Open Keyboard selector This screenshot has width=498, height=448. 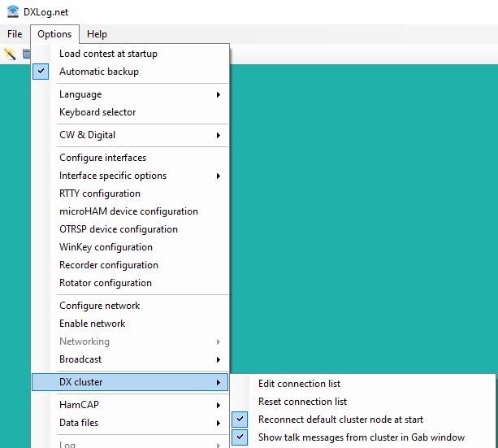[x=130, y=112]
